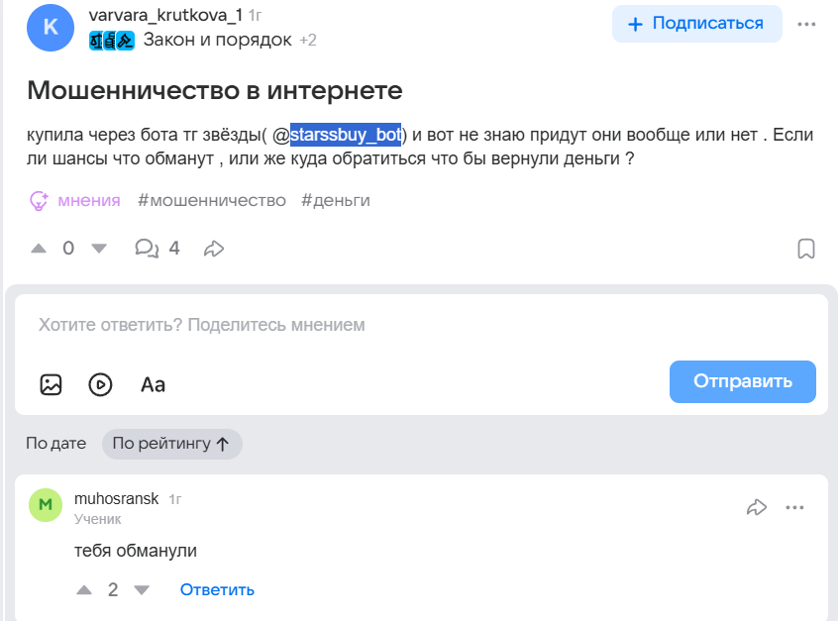Viewport: 840px width, 621px height.
Task: Open varvara_krutkova_1's profile avatar
Action: coord(50,28)
